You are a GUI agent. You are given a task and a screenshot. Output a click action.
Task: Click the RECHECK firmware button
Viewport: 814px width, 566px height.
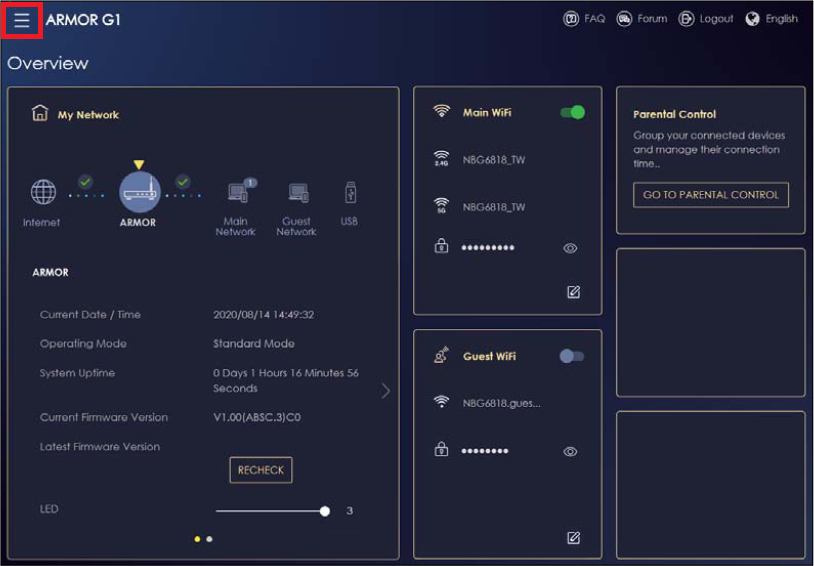click(261, 470)
